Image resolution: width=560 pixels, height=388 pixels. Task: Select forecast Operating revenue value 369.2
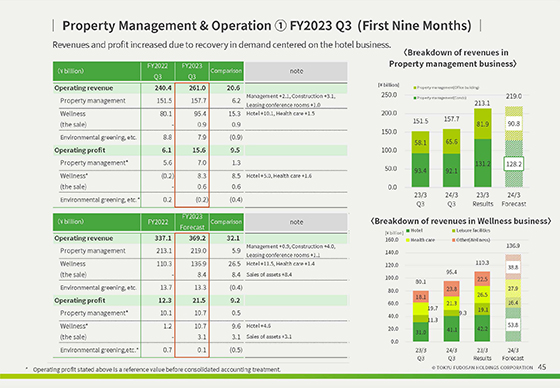click(x=198, y=238)
